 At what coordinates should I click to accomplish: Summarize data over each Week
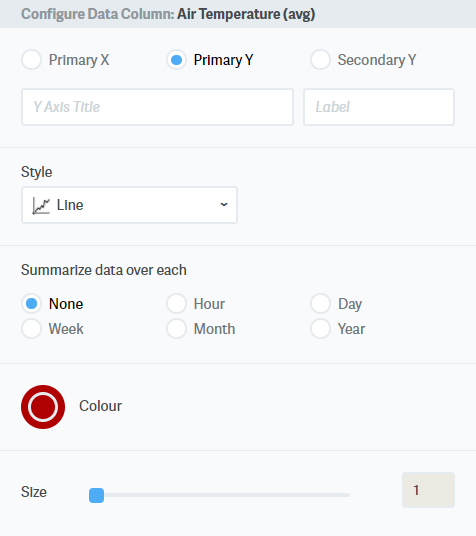click(x=31, y=329)
